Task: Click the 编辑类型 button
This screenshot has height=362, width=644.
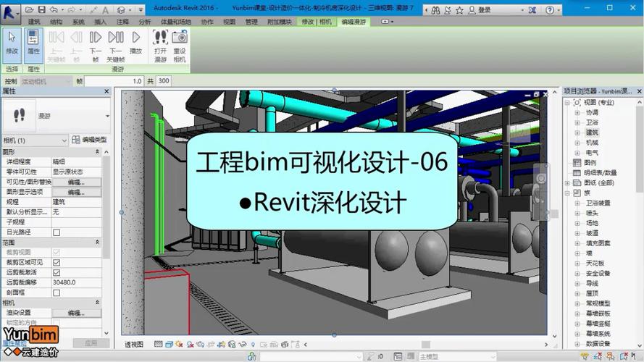Action: pyautogui.click(x=90, y=140)
